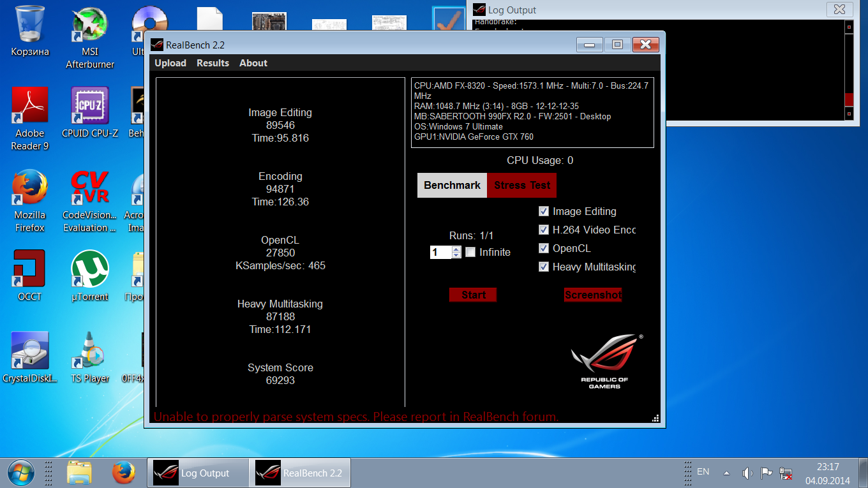Click the red 'Unable to properly parse' message
The width and height of the screenshot is (868, 488).
356,417
